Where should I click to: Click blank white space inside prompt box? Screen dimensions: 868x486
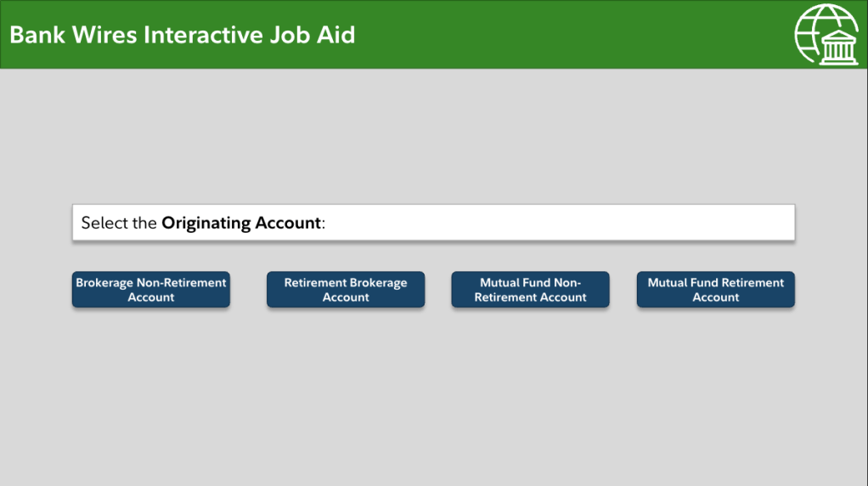pyautogui.click(x=561, y=223)
